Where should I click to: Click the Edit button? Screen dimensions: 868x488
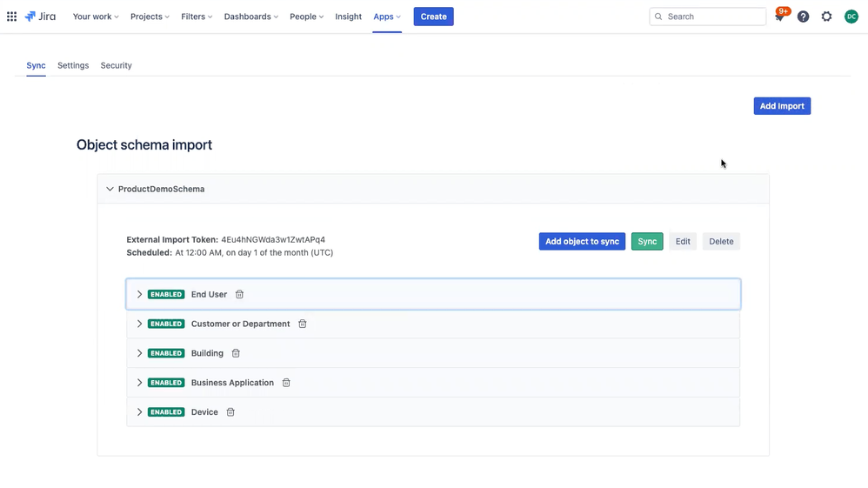click(x=683, y=241)
